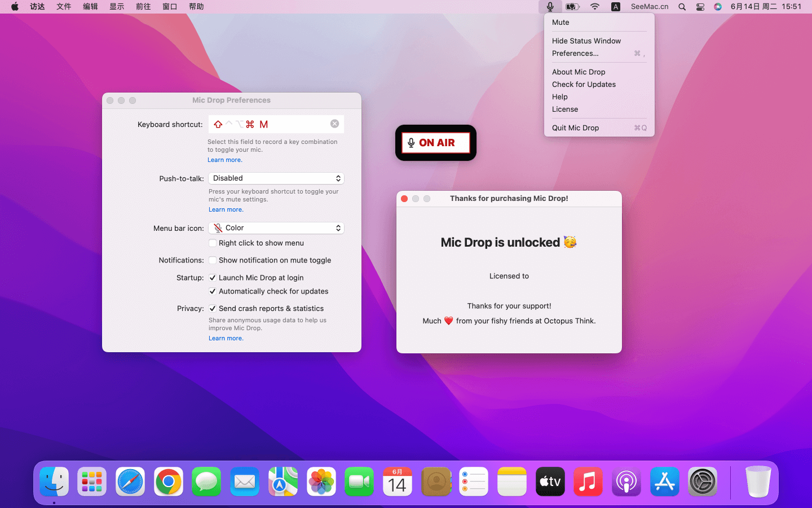Open Messages app in the Dock

[206, 482]
